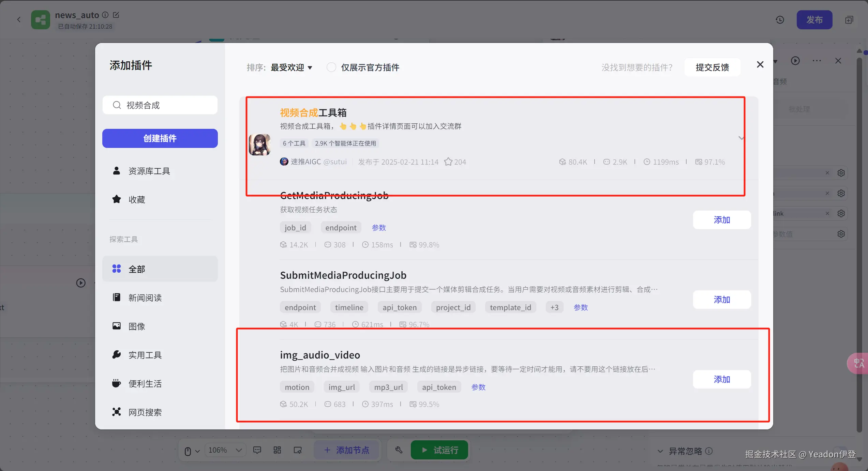868x471 pixels.
Task: Open the 106% zoom level dropdown
Action: point(225,450)
